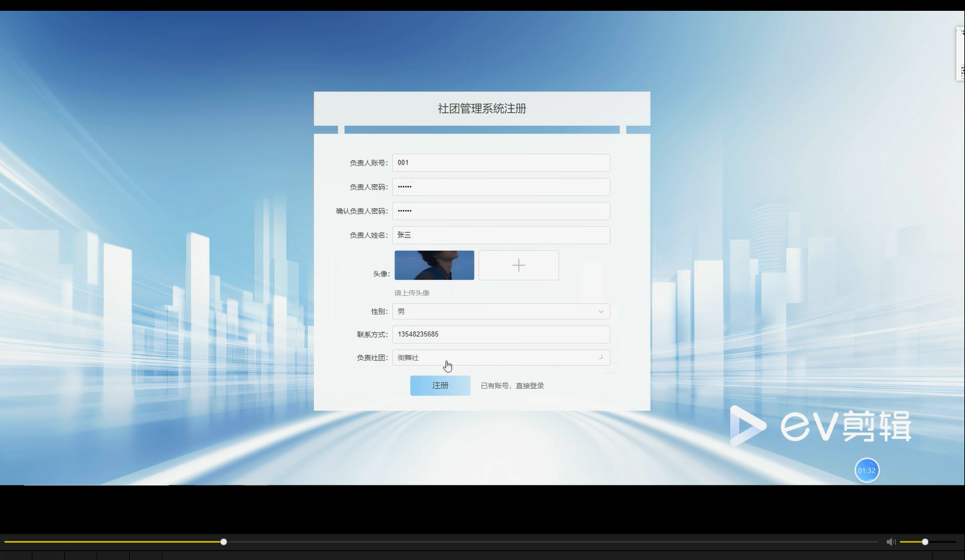Collapse the 性别 dropdown chevron
Screen dimensions: 965x560
pyautogui.click(x=600, y=311)
